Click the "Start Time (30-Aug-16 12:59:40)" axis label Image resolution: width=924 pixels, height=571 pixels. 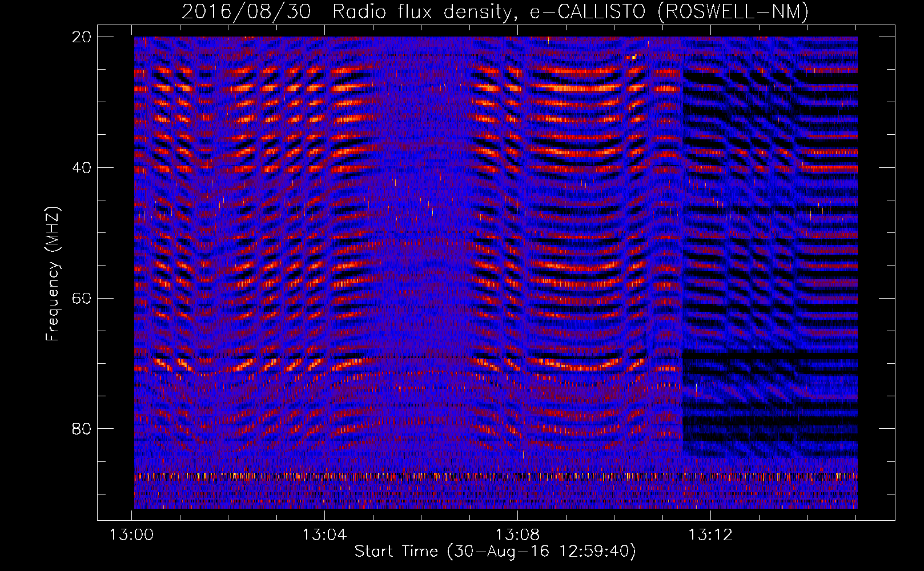(x=495, y=552)
